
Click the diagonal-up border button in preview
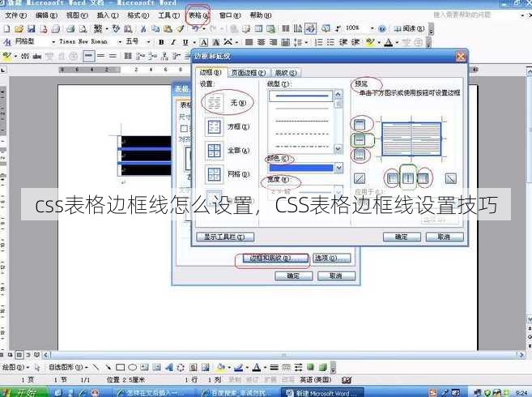pos(360,178)
